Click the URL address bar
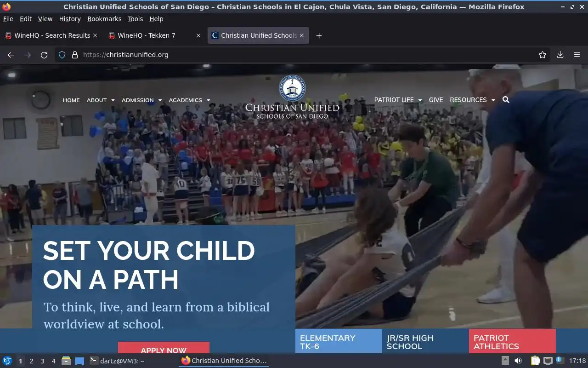This screenshot has width=588, height=368. (303, 55)
